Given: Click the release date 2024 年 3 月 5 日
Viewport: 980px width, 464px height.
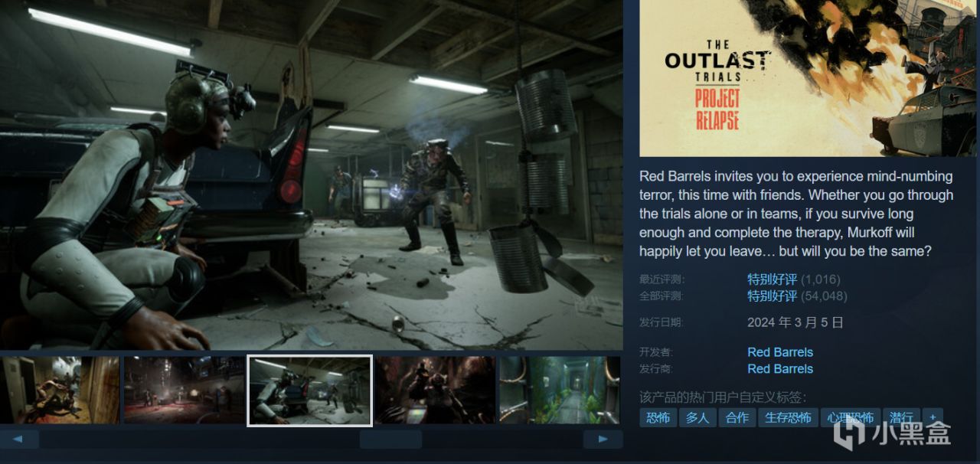Looking at the screenshot, I should click(795, 322).
